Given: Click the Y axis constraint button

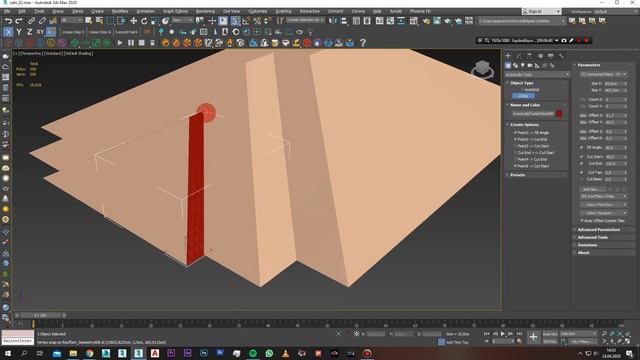Looking at the screenshot, I should 19,32.
